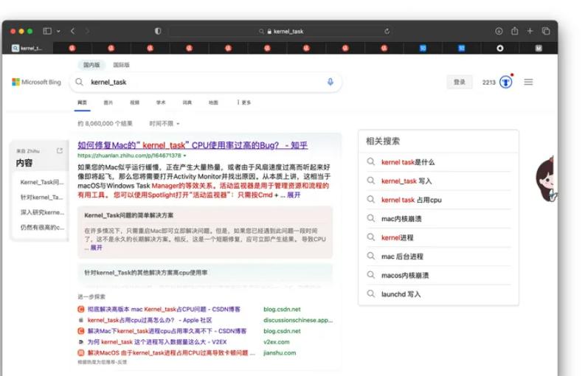Jump to 深入研究kerne... in the 内容 panel

(x=42, y=212)
